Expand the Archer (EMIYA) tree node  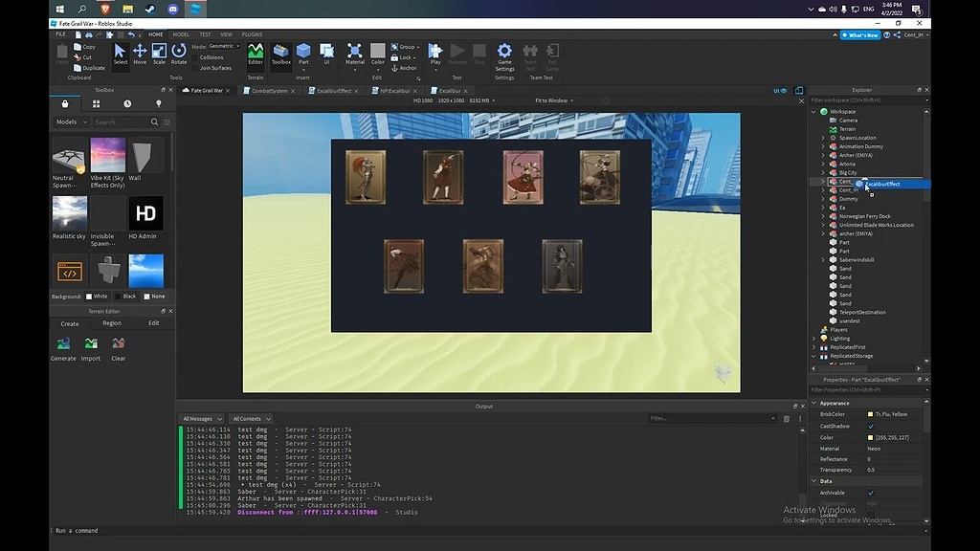point(823,155)
